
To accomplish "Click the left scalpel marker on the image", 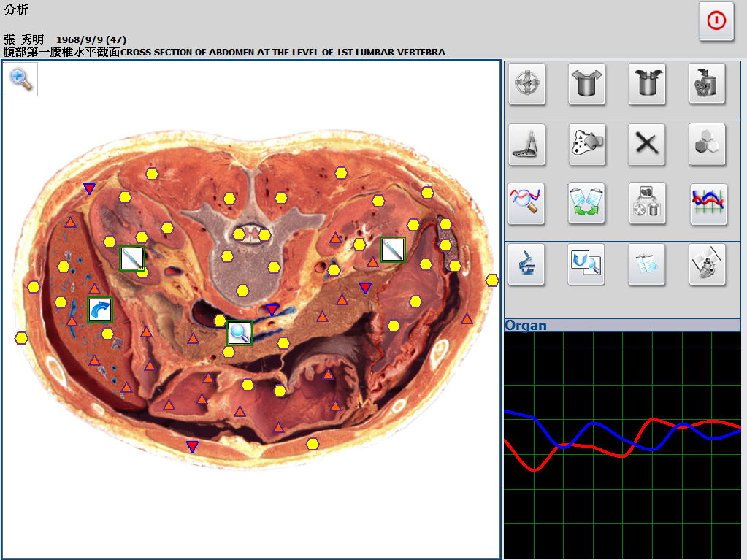I will click(132, 258).
